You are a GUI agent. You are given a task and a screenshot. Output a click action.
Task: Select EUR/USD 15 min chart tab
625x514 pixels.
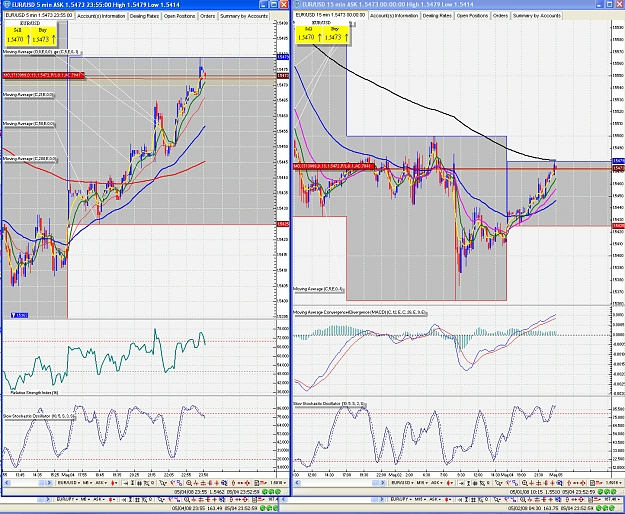click(330, 15)
